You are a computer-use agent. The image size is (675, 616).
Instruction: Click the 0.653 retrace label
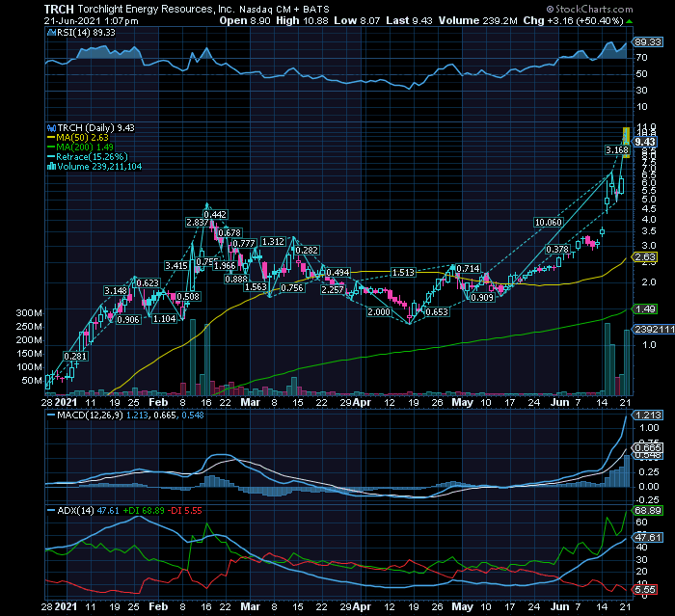point(437,311)
